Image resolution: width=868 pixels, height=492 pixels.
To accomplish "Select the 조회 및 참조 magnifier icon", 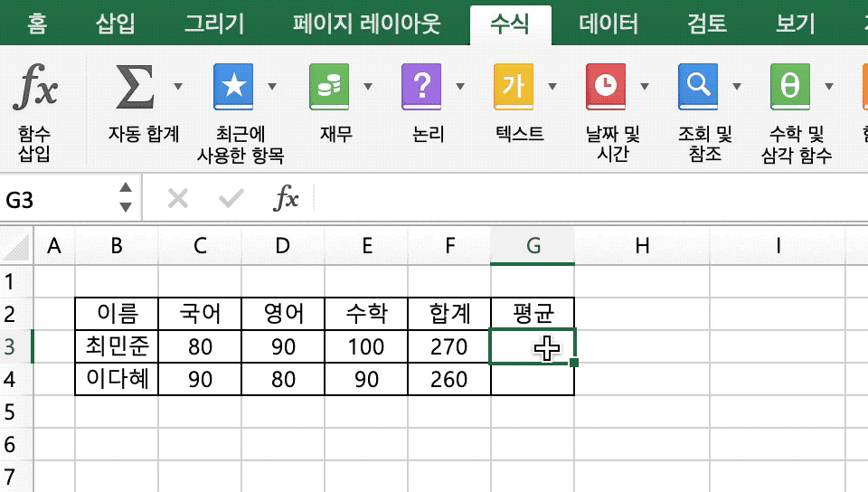I will (698, 86).
